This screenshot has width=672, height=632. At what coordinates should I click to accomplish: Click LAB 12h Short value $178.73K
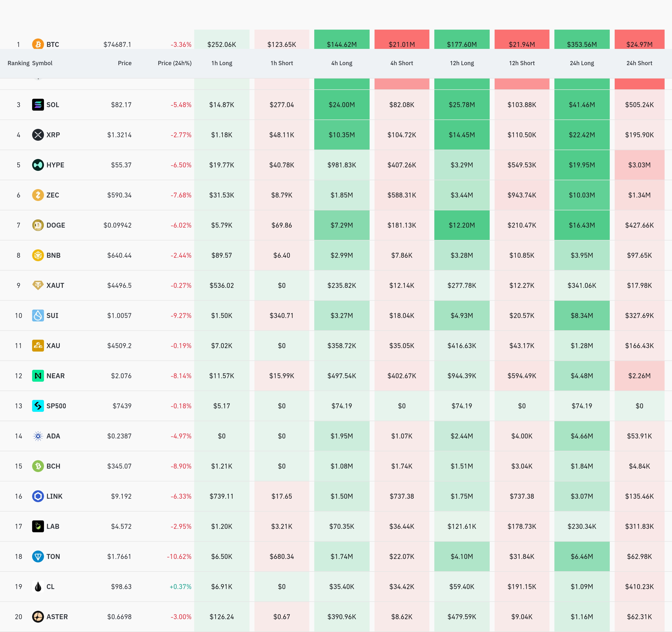click(x=522, y=526)
